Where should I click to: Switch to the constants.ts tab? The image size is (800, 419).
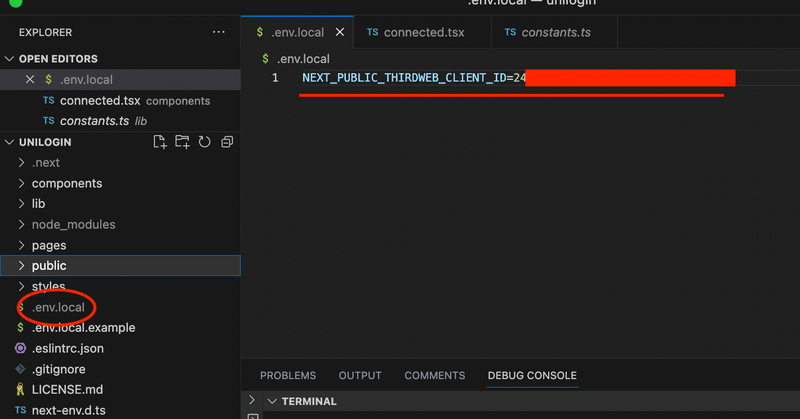554,32
